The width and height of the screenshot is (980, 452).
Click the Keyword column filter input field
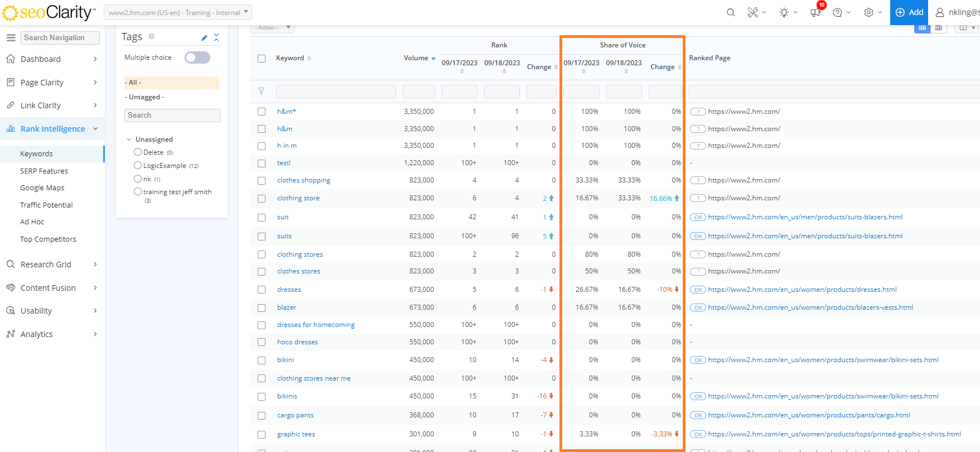336,92
